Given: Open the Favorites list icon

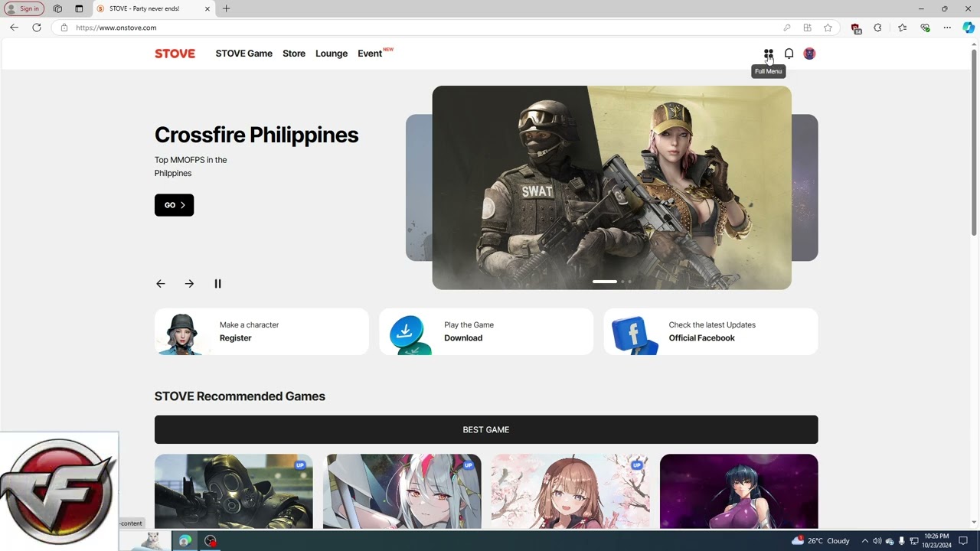Looking at the screenshot, I should (x=902, y=28).
